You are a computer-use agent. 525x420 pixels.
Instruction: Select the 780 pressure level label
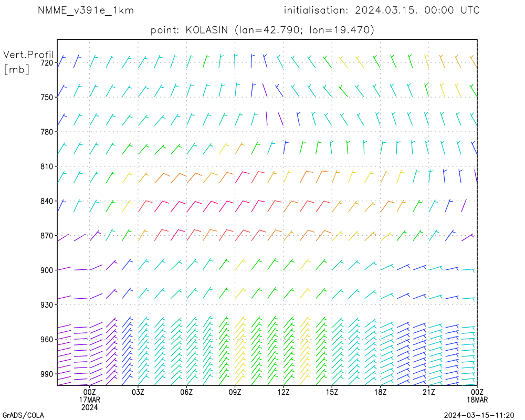click(47, 132)
